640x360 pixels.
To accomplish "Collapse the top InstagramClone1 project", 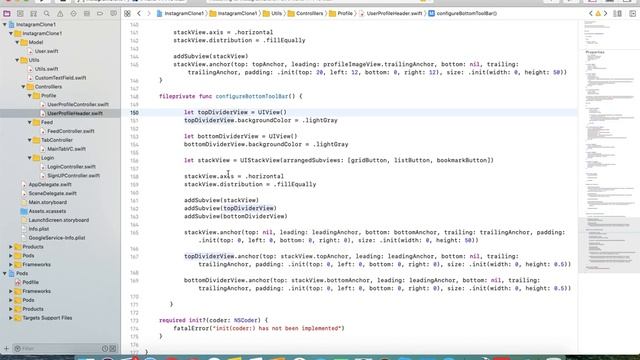I will (x=5, y=24).
